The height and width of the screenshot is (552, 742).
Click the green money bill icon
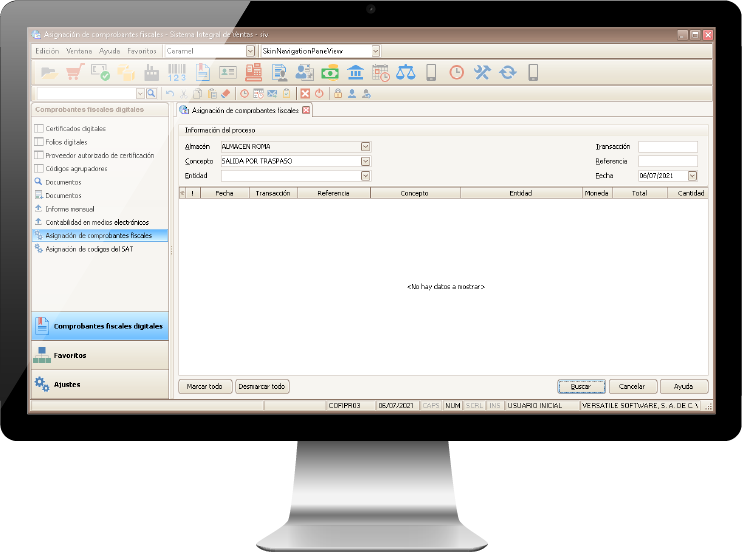[x=330, y=72]
